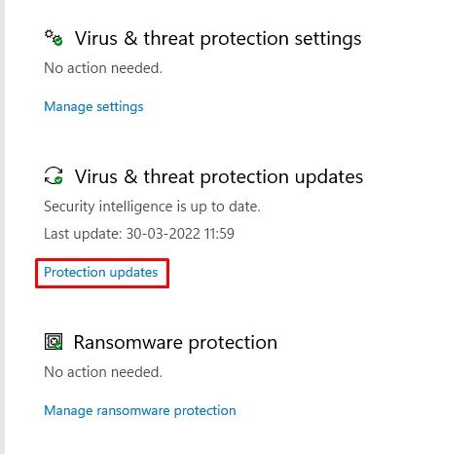Click 'Security intelligence is up to date.' text
This screenshot has width=476, height=454.
152,207
